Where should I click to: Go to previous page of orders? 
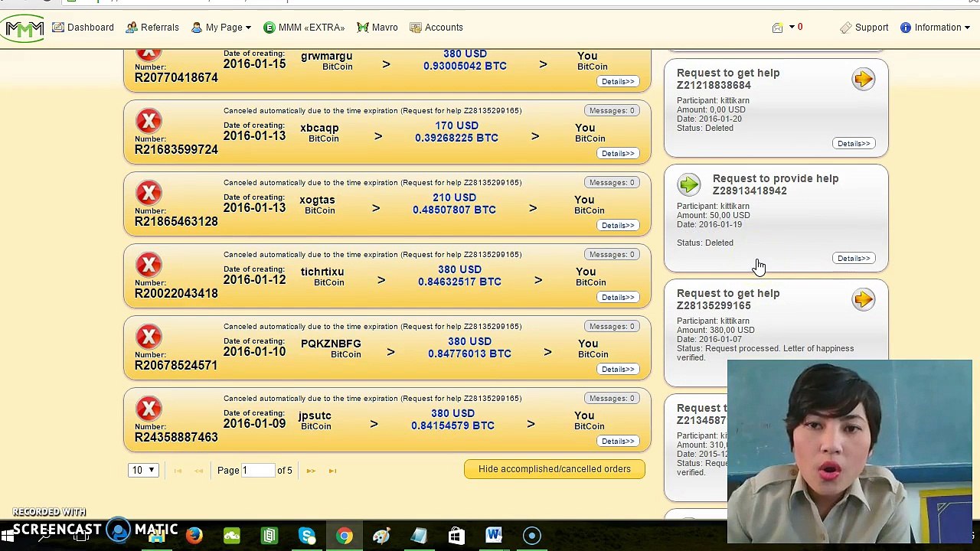198,471
